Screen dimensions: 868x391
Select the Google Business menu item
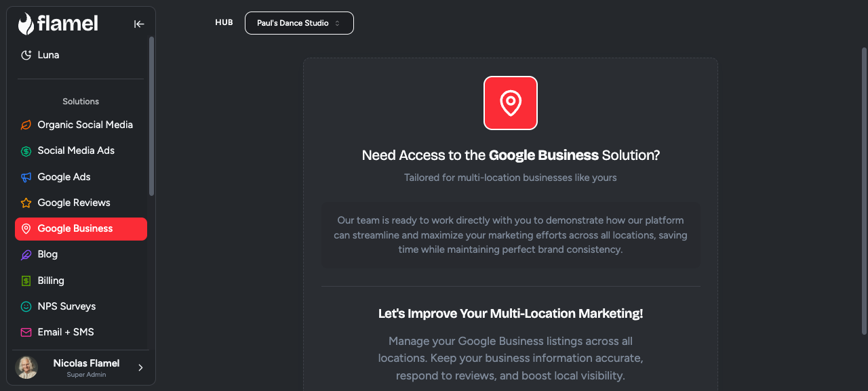[81, 228]
